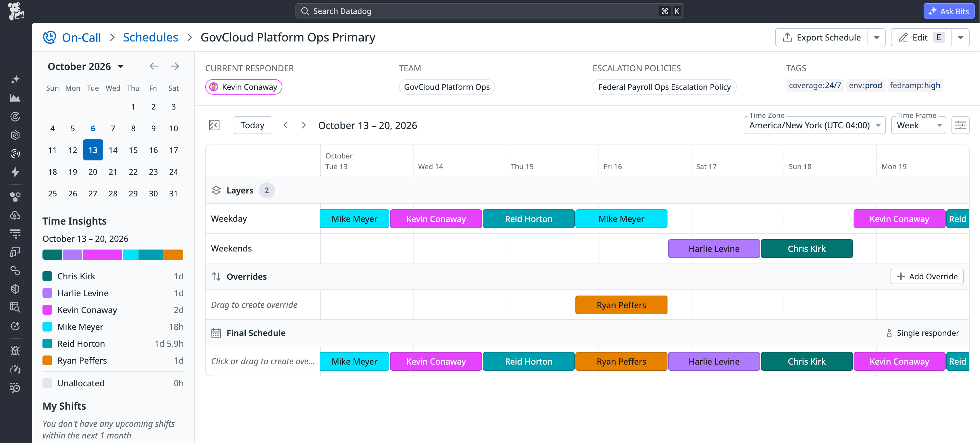Click the Export Schedule button
The width and height of the screenshot is (980, 443).
822,37
